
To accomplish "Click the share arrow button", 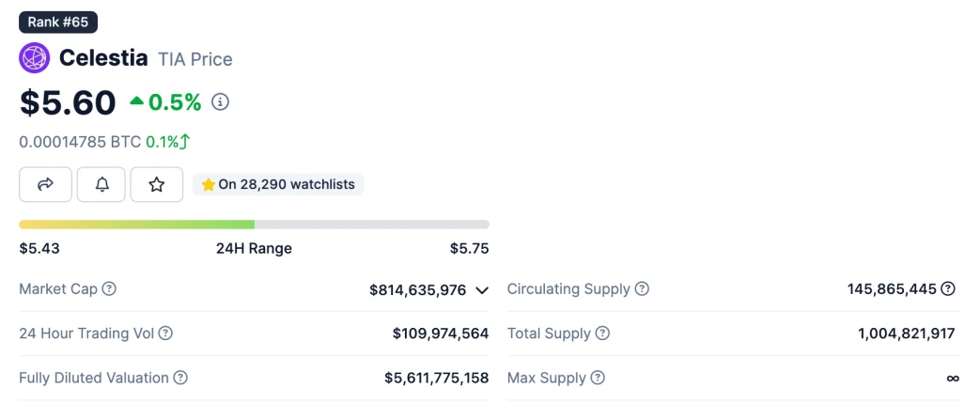I will tap(45, 185).
